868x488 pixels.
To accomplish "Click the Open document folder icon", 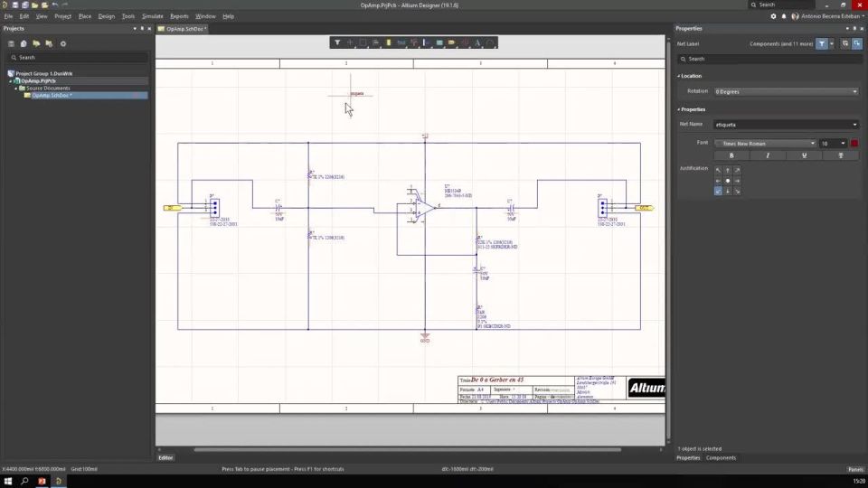I will 35,5.
